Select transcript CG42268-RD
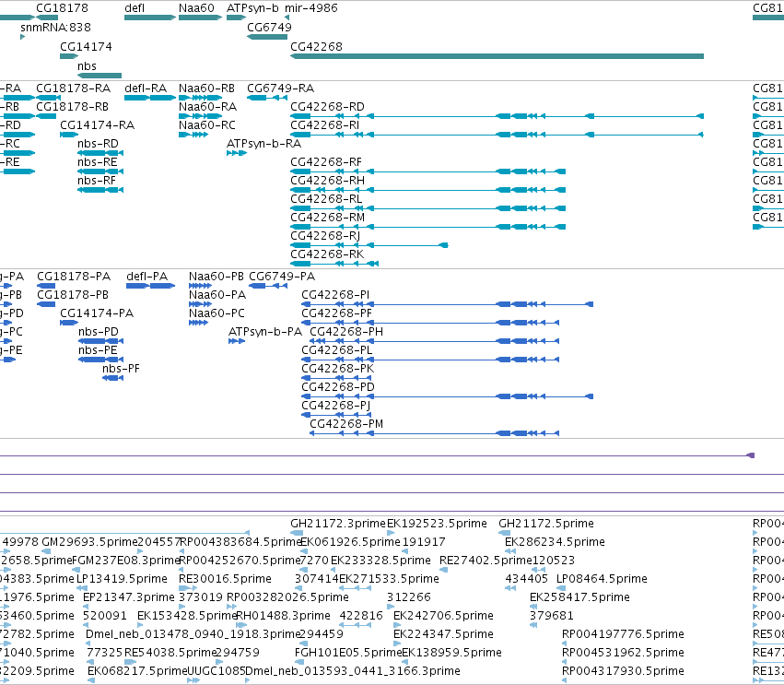Viewport: 784px width, 685px height. 497,116
